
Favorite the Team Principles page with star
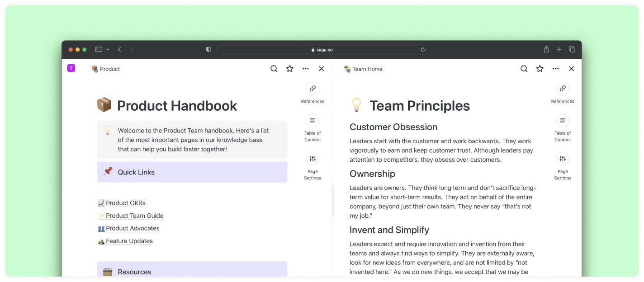click(x=540, y=69)
